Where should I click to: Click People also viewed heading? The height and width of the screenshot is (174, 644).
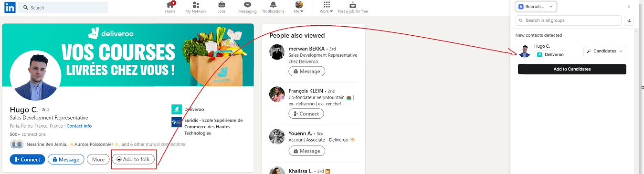297,35
